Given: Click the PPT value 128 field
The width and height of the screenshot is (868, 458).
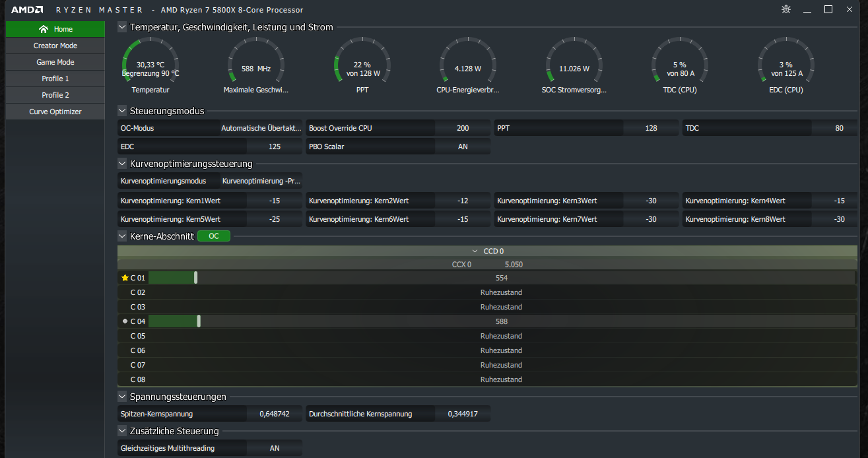Looking at the screenshot, I should 651,128.
